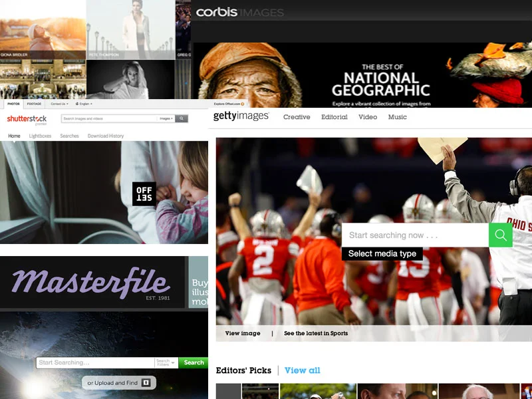Open the train station hall photo thumbnail
This screenshot has height=399, width=532.
pyautogui.click(x=43, y=79)
